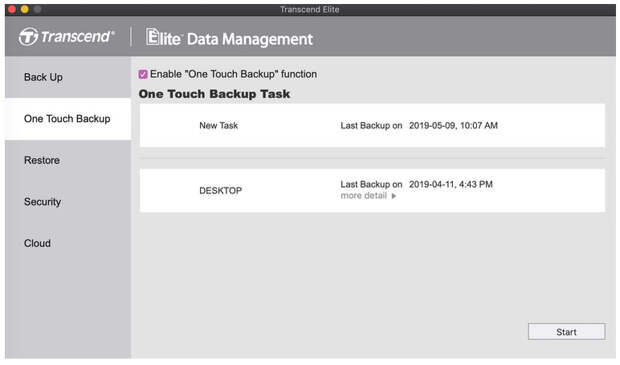Minimize the window with the yellow button
Viewport: 620px width, 365px height.
click(x=25, y=9)
